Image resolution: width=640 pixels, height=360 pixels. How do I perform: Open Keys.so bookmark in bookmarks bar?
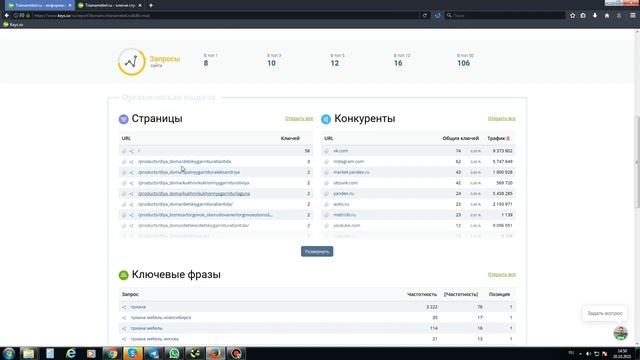[x=13, y=24]
